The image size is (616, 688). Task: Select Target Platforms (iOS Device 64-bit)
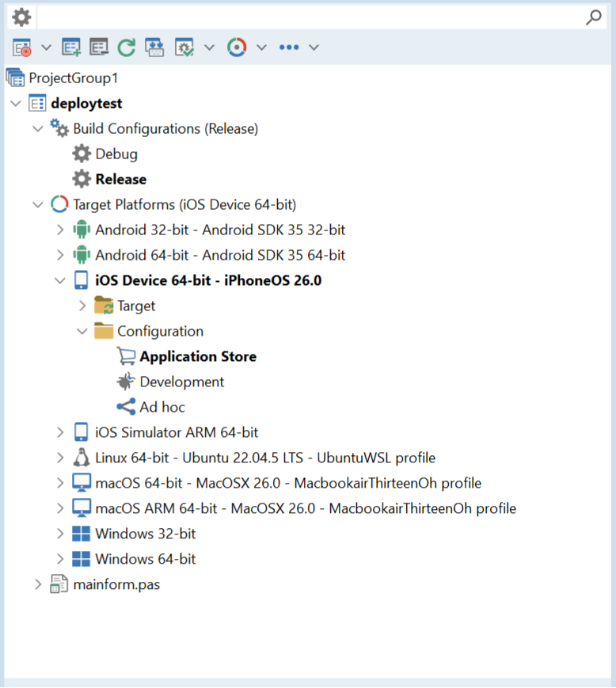(184, 204)
